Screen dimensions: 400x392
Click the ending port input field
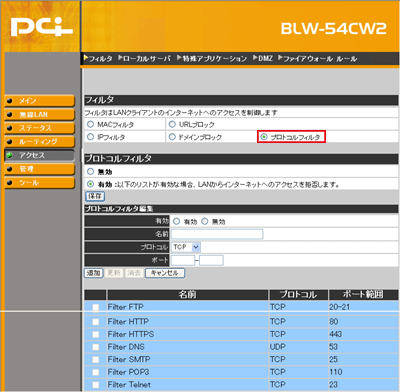211,260
